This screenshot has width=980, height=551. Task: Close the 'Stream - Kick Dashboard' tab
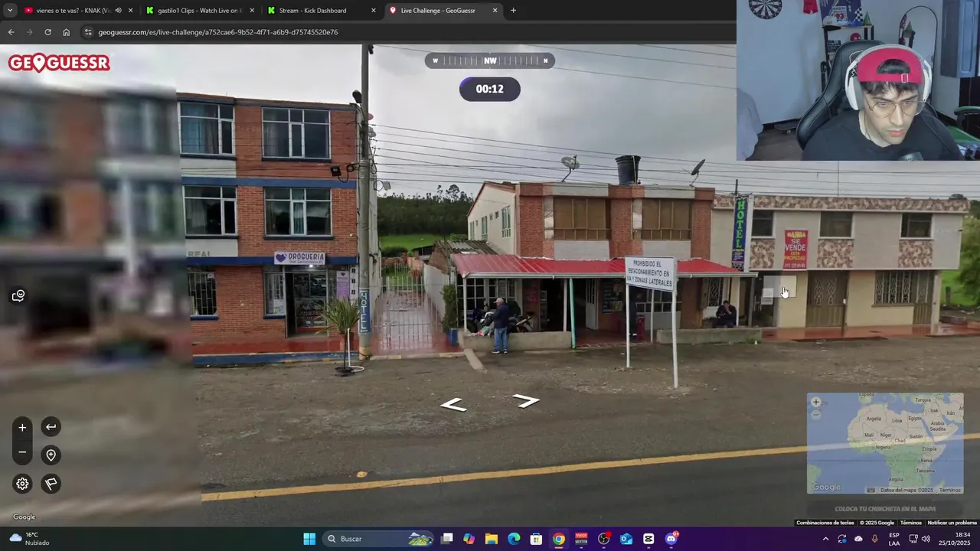coord(374,11)
